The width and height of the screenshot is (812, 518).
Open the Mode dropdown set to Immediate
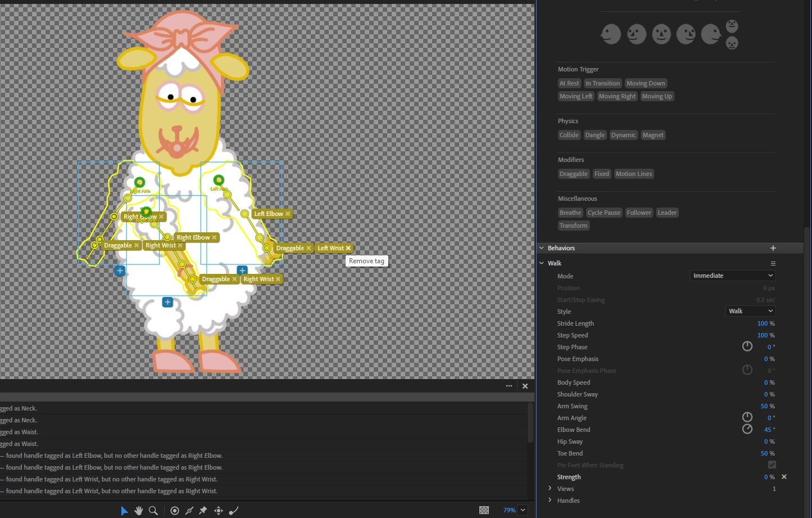pos(733,276)
